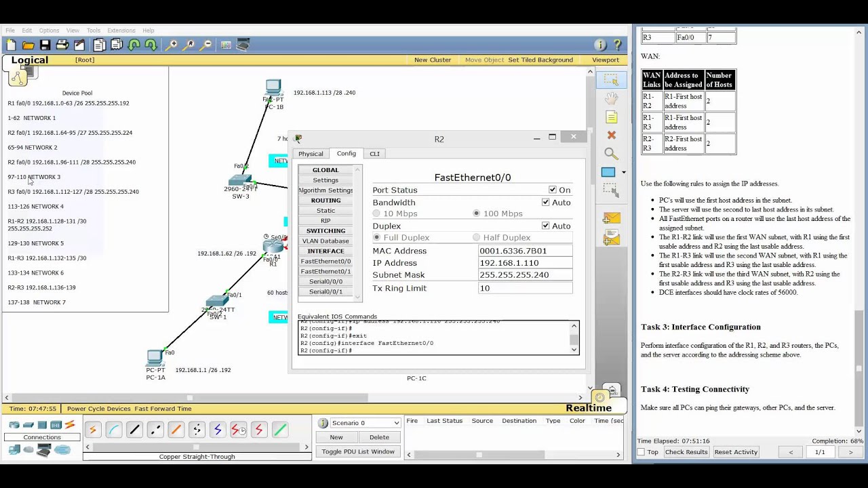Click the Toggle PDU List Window button

pyautogui.click(x=358, y=451)
